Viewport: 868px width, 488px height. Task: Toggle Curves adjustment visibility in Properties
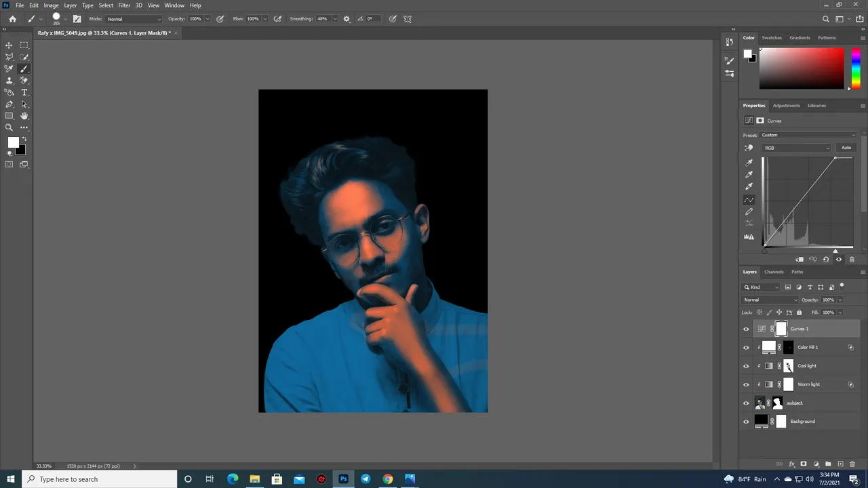(x=839, y=260)
